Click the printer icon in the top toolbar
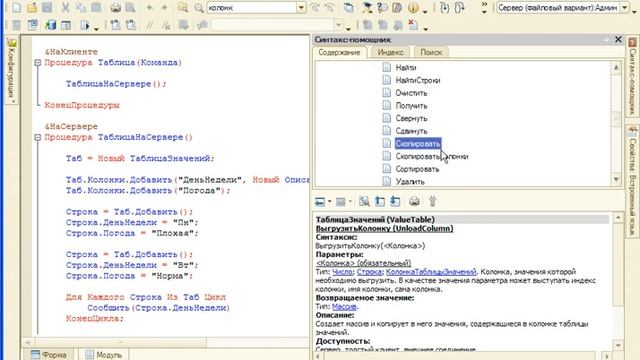 [x=116, y=7]
